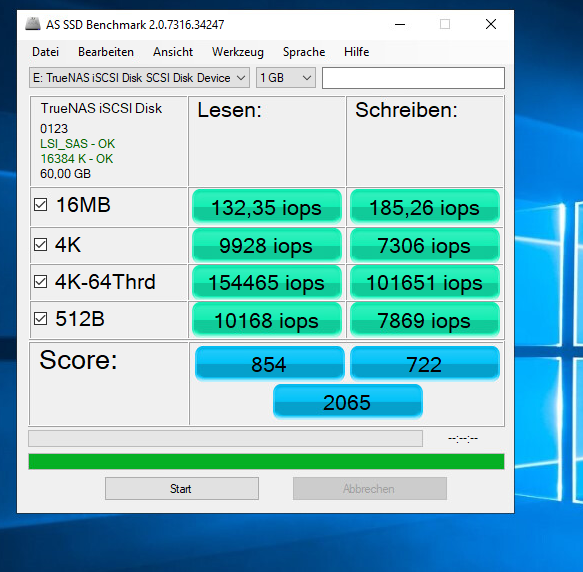Click the 4K-64Thrd write result 101651 iops
583x572 pixels.
425,282
